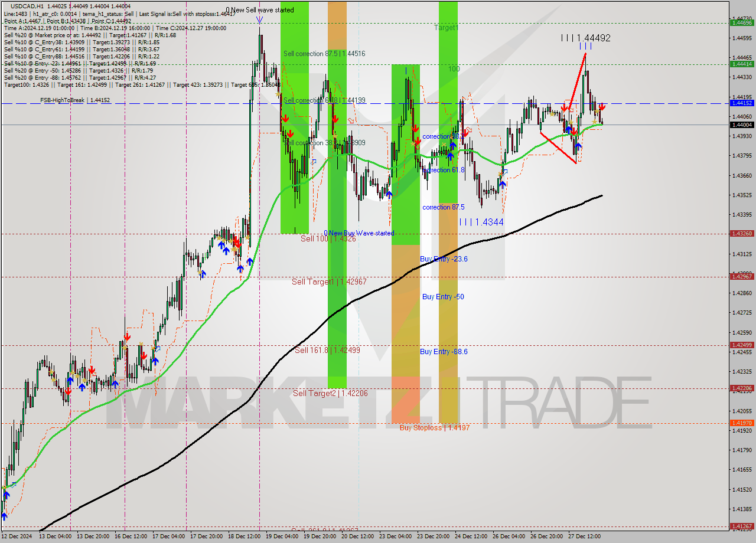
Task: Select the Target100: 1.4326 info line
Action: [142, 84]
